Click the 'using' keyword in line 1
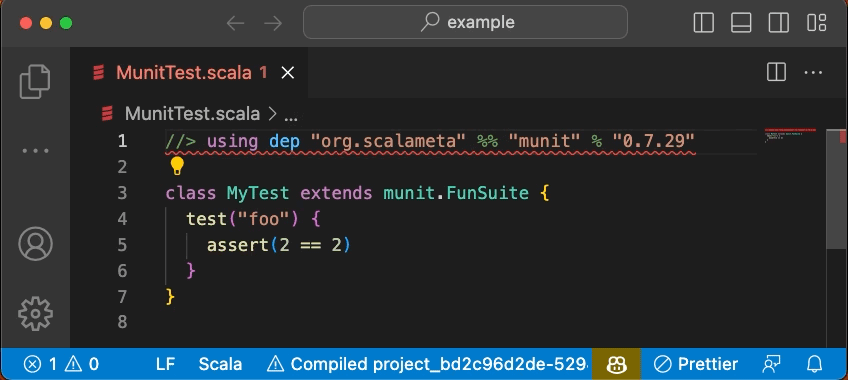Screen dimensions: 848x380 click(233, 142)
